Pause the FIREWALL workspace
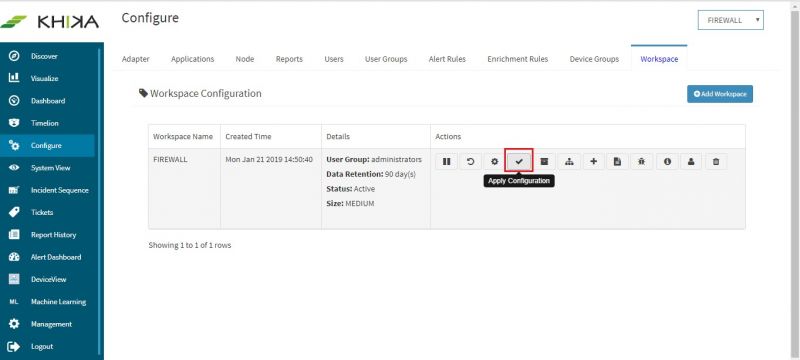Screen dimensions: 800x360 pyautogui.click(x=446, y=162)
